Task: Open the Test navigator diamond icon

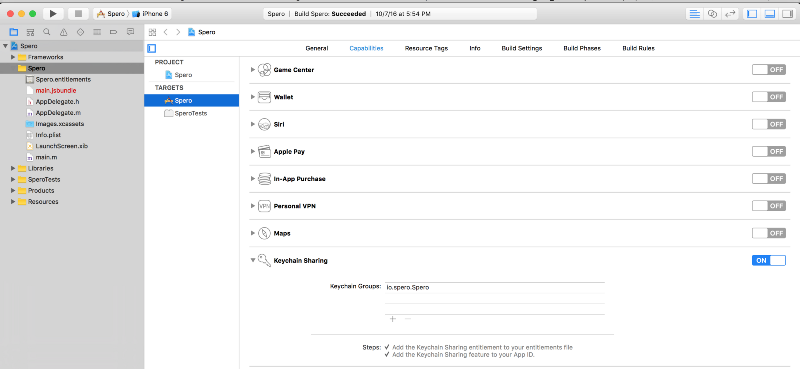Action: coord(80,32)
